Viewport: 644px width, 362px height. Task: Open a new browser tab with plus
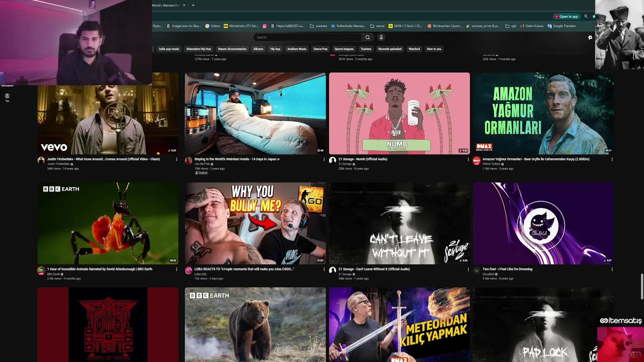pos(193,6)
